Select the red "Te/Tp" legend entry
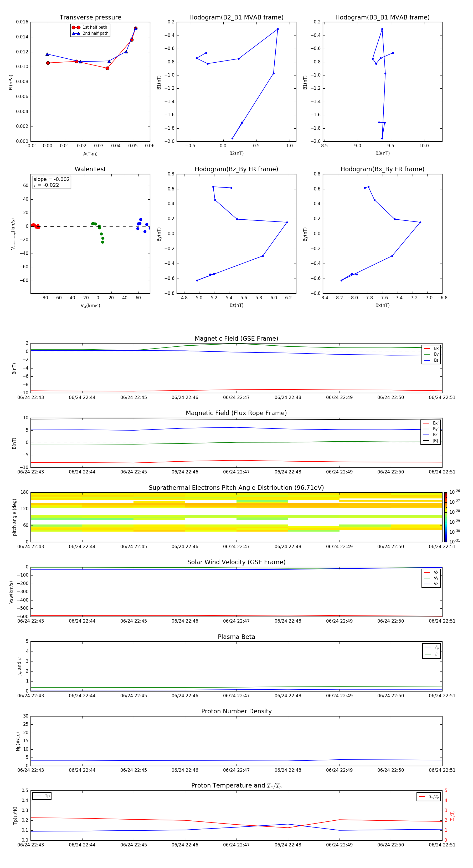This screenshot has width=473, height=868. point(429,796)
